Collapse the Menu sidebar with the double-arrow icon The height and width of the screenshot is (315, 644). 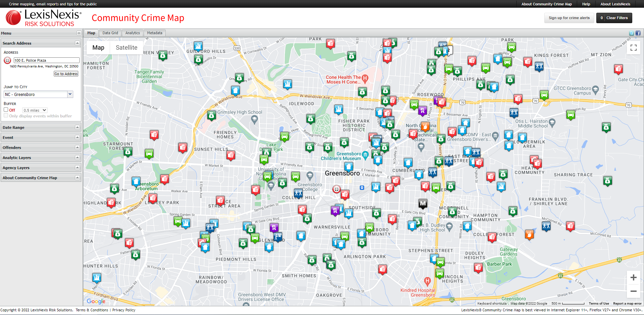tap(79, 33)
